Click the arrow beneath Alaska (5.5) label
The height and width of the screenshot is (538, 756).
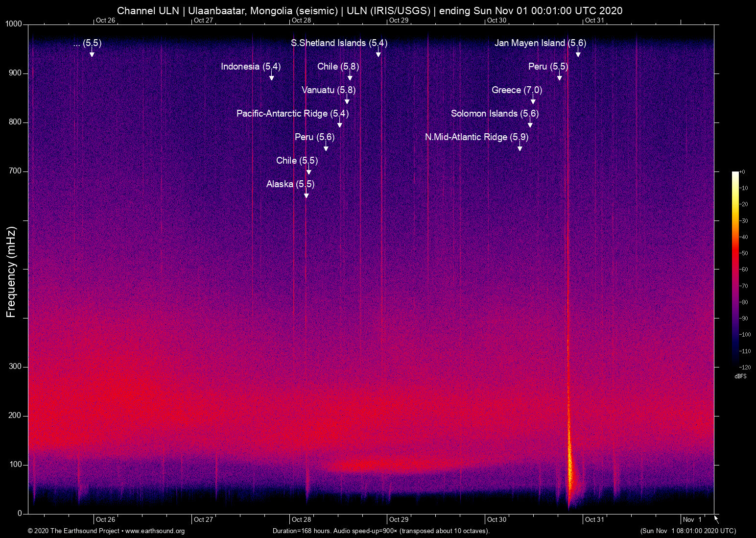click(307, 195)
